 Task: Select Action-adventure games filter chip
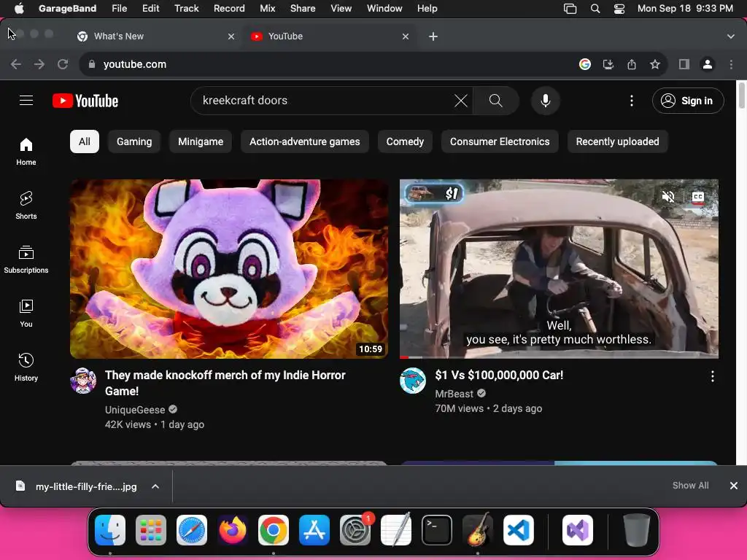pyautogui.click(x=305, y=141)
